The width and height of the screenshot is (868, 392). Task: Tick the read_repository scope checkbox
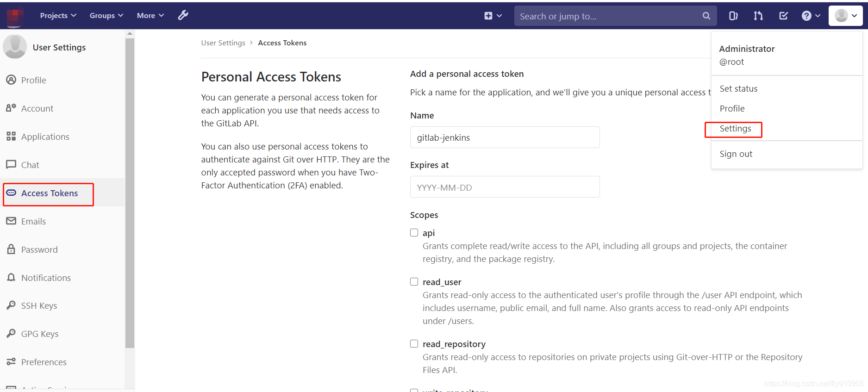414,344
